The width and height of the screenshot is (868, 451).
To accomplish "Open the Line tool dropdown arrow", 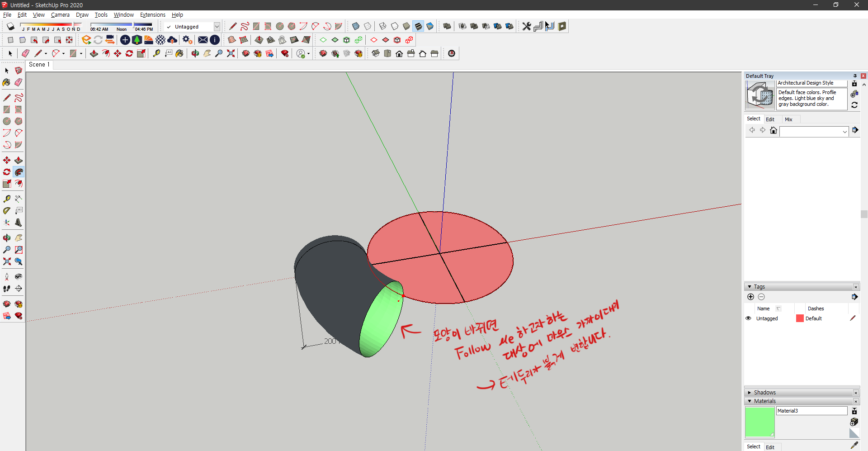I will pos(46,53).
